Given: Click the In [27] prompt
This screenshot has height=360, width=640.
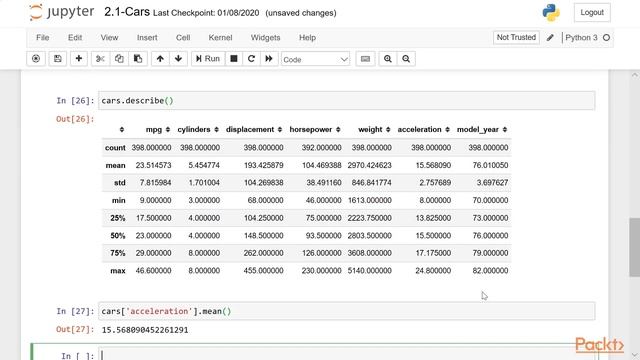Looking at the screenshot, I should (x=75, y=311).
